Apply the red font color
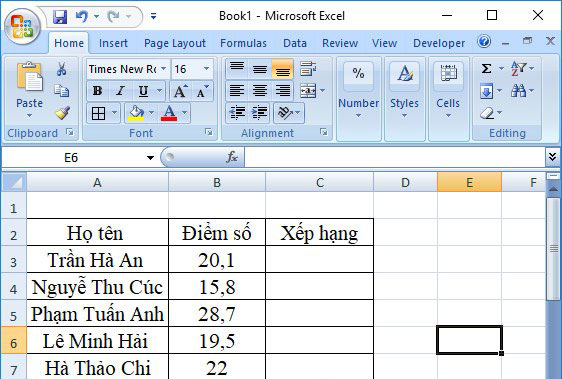The image size is (562, 379). (169, 113)
